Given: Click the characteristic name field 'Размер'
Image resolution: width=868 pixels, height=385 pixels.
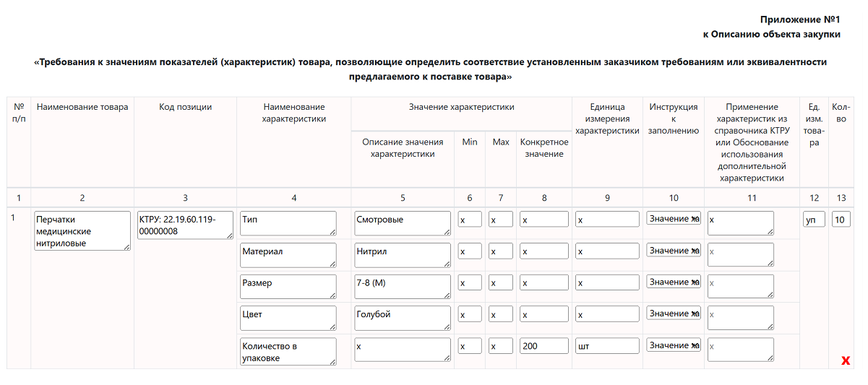Looking at the screenshot, I should 288,287.
